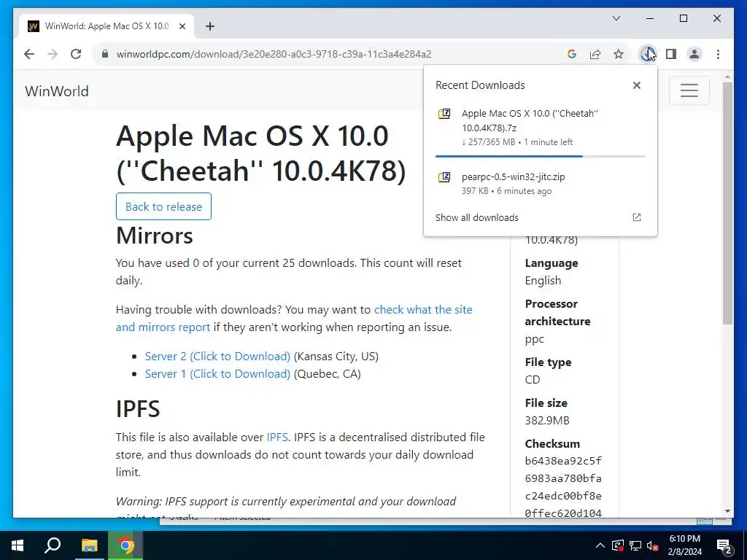The image size is (747, 560).
Task: Click the File size value 382.9MB
Action: coord(547,421)
